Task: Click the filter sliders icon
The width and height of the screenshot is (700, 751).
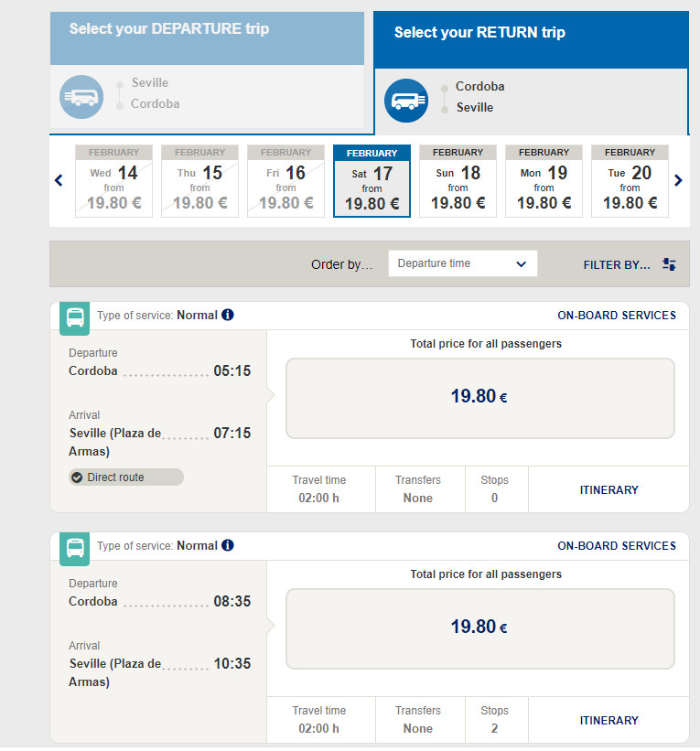Action: pos(669,264)
